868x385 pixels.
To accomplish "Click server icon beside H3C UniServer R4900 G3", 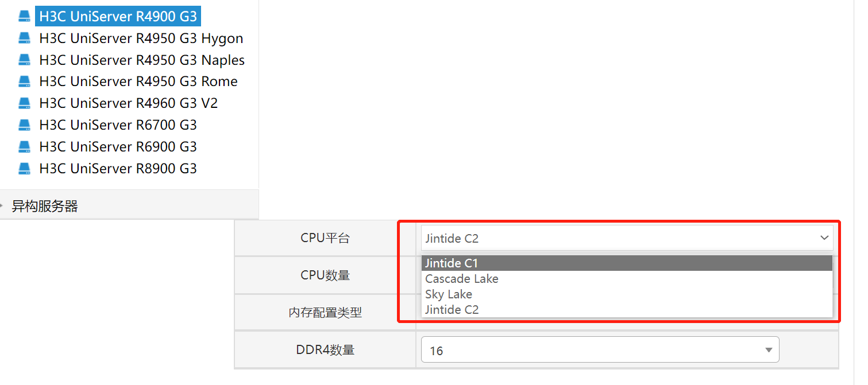I will pos(24,16).
